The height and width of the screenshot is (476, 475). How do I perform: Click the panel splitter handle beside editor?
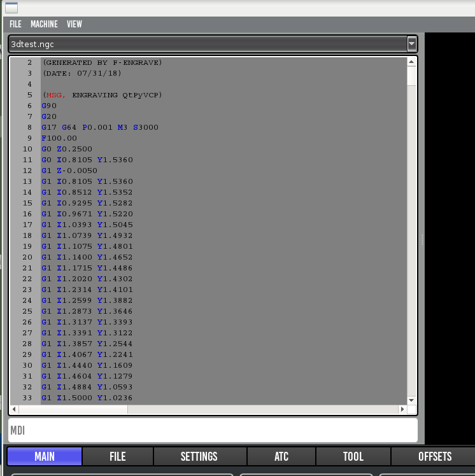click(x=422, y=239)
